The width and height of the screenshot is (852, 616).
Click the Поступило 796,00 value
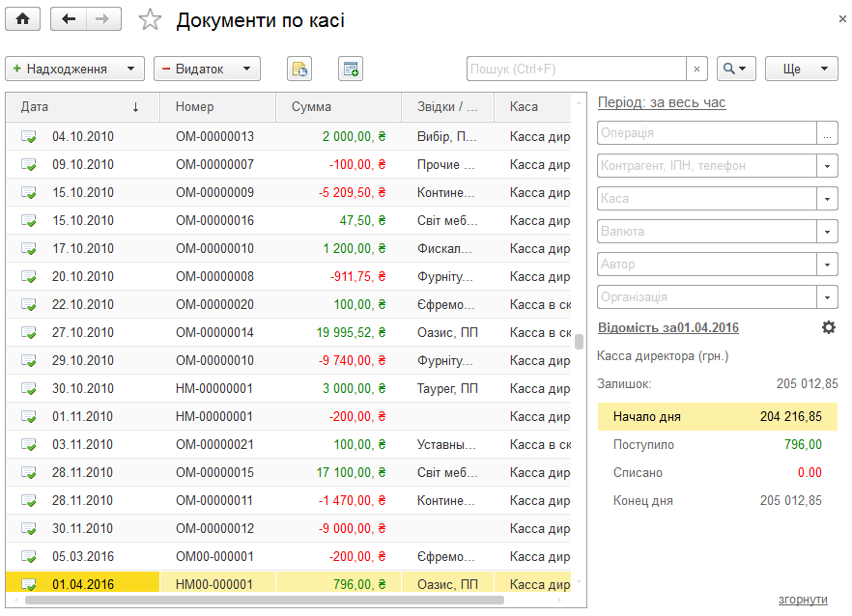tap(803, 444)
